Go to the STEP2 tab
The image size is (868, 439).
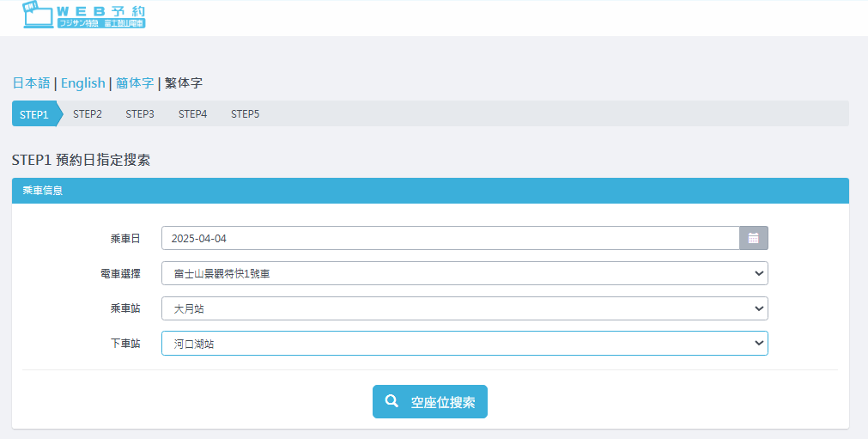[88, 114]
